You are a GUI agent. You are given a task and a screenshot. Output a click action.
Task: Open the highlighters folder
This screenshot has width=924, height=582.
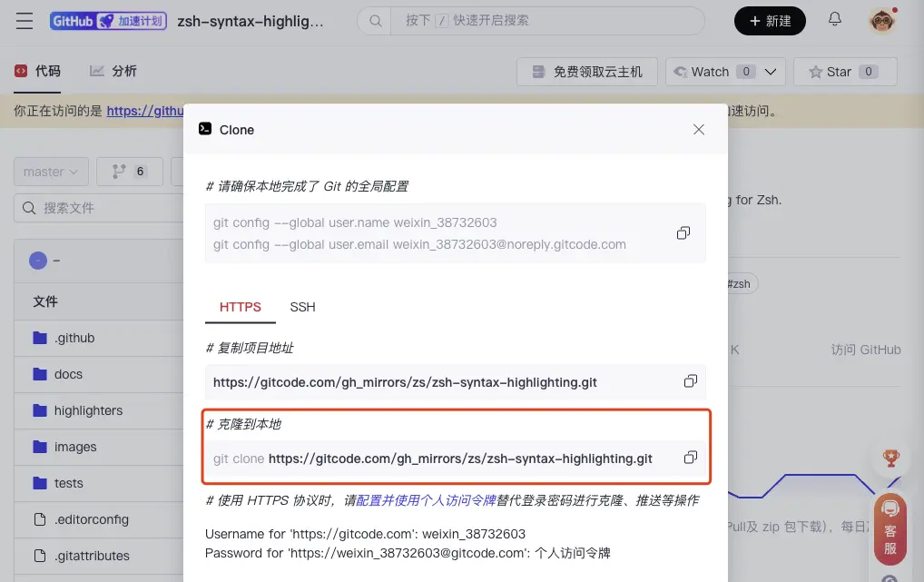point(88,410)
